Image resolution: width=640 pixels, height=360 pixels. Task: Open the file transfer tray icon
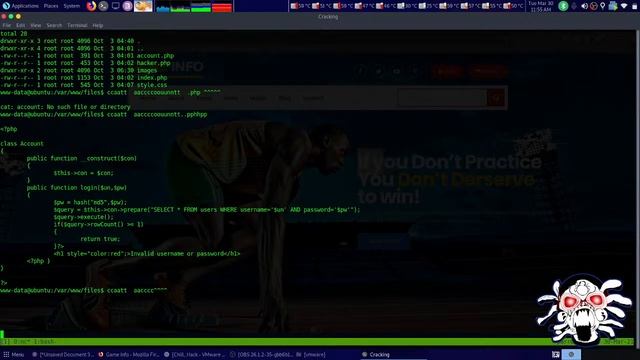[x=613, y=6]
